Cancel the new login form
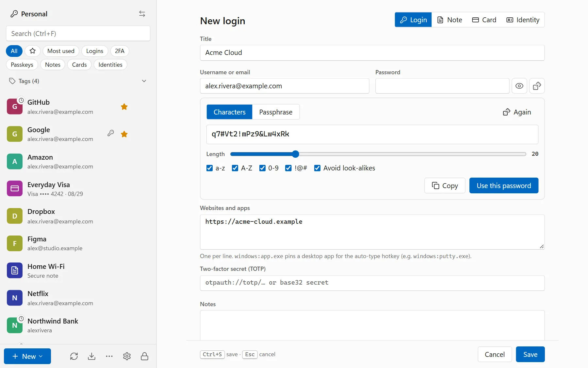 (x=495, y=355)
